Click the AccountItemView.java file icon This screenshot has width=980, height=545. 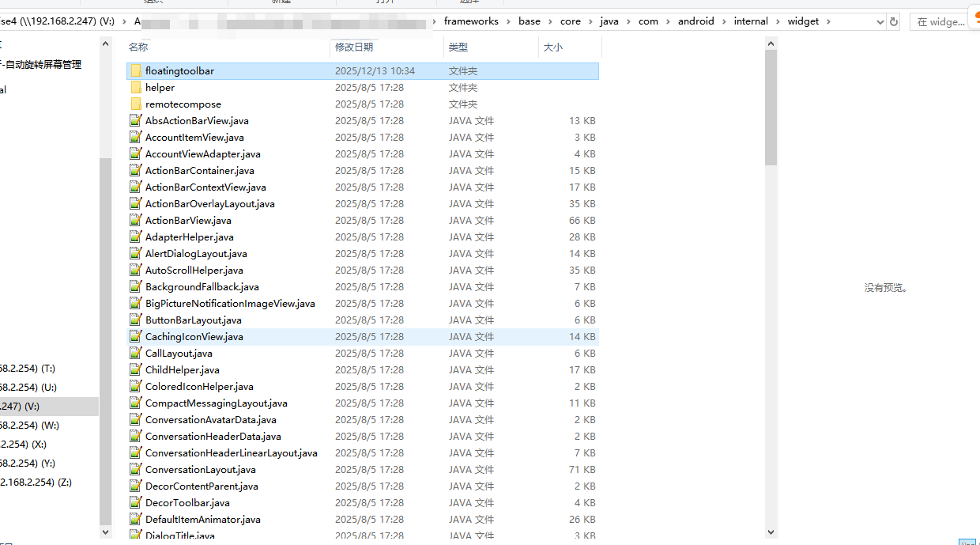click(136, 138)
